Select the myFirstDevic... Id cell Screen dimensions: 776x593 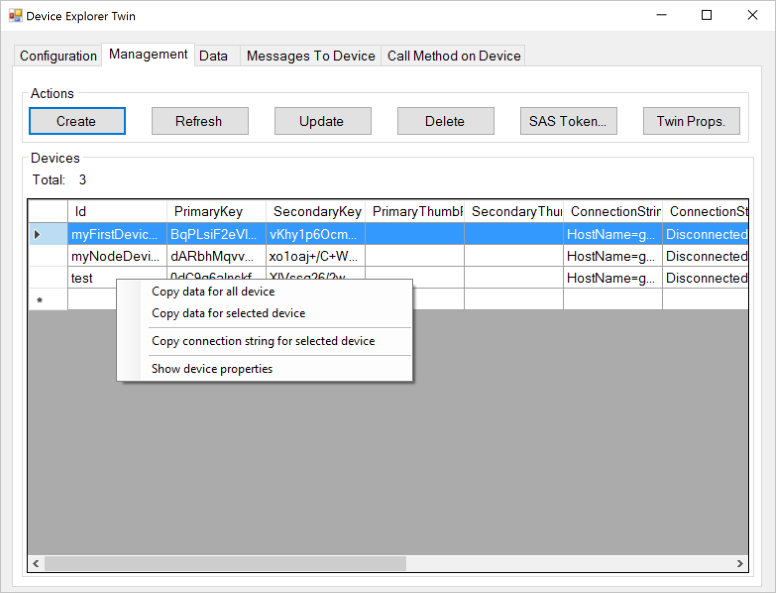(117, 234)
